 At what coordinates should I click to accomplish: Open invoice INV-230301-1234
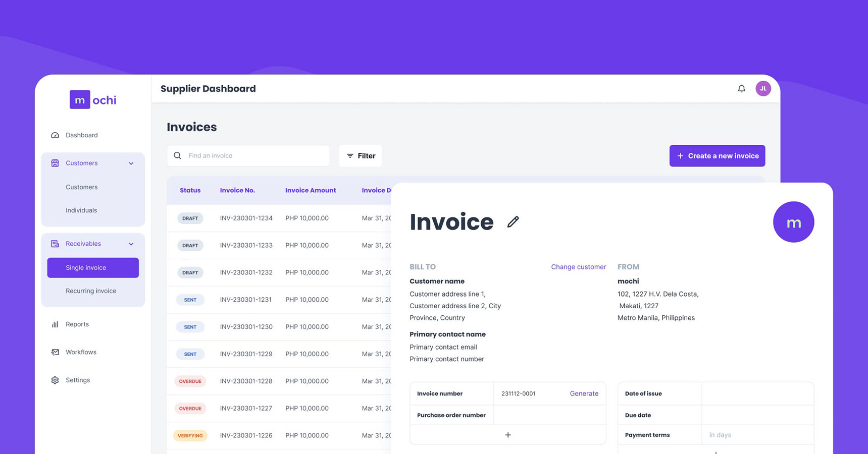tap(246, 218)
